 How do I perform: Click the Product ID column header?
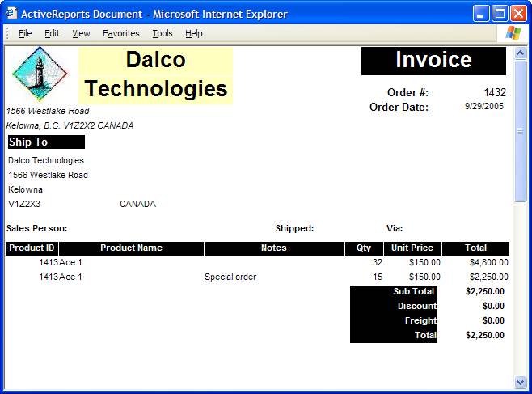32,248
